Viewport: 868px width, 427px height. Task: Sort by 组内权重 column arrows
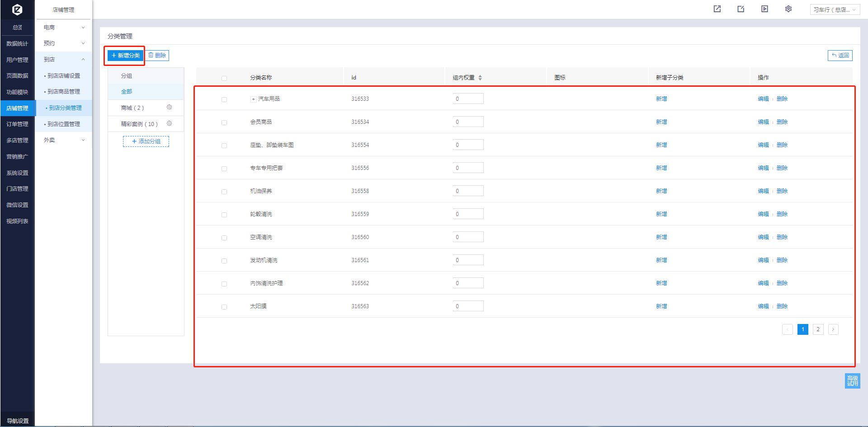click(x=480, y=78)
